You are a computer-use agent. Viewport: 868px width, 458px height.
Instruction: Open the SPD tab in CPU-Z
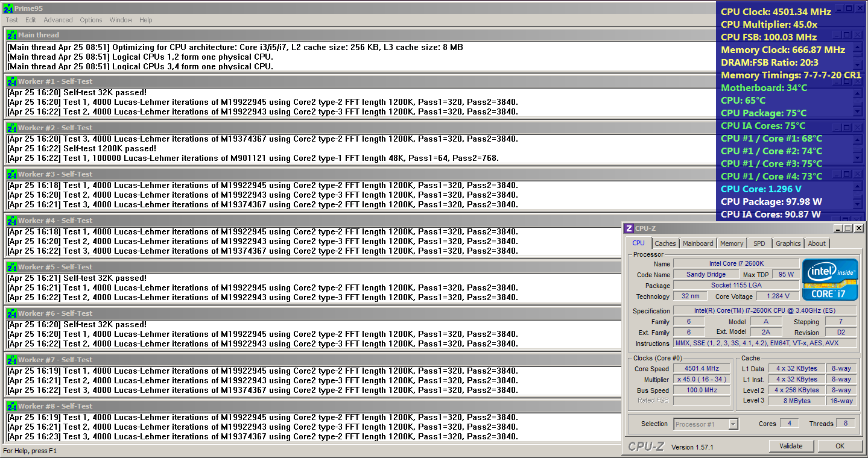click(759, 243)
